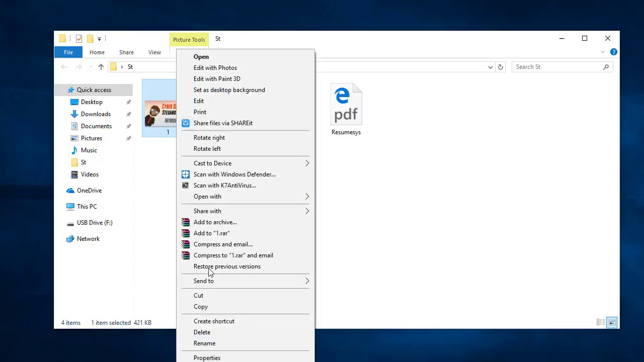Choose Rotate right from context menu
The width and height of the screenshot is (644, 362).
(209, 138)
